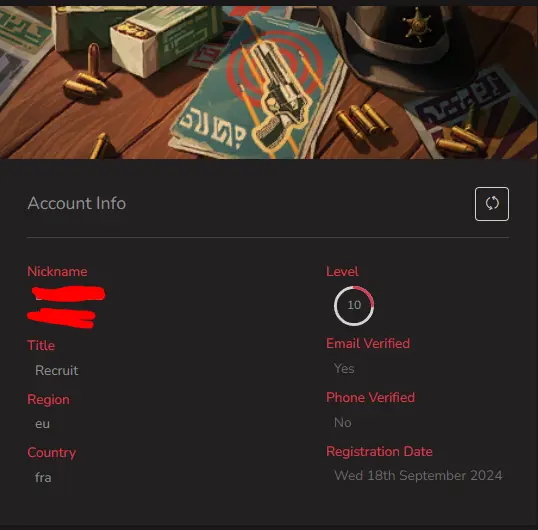Click the fra country value
This screenshot has width=538, height=530.
pyautogui.click(x=43, y=478)
